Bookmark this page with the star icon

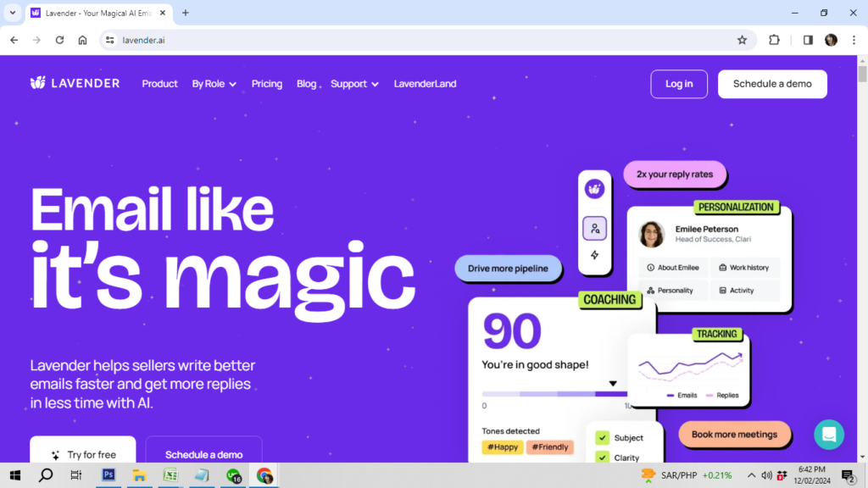tap(742, 40)
